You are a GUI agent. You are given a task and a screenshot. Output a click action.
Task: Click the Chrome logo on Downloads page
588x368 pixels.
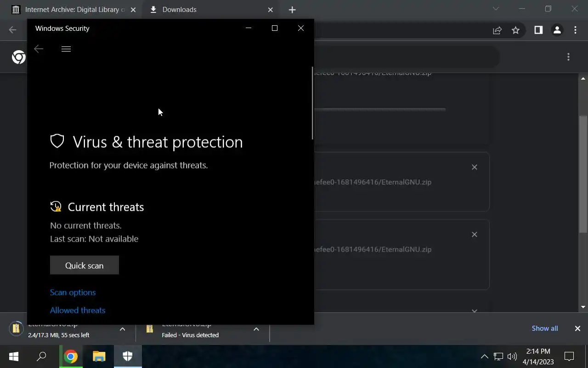[18, 57]
